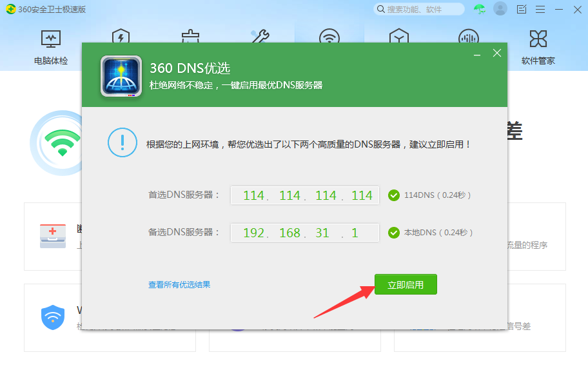Click the 360 logo in title bar
Image resolution: width=588 pixels, height=370 pixels.
[x=11, y=9]
